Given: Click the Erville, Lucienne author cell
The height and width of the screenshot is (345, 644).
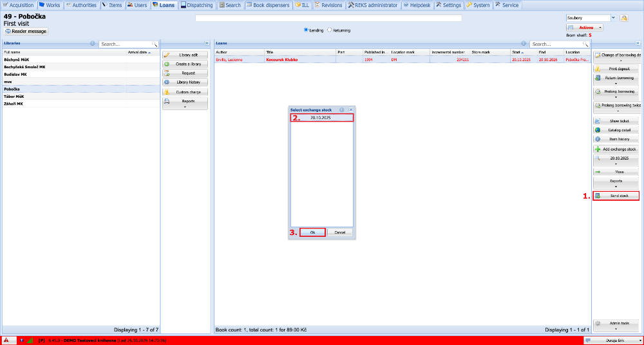Looking at the screenshot, I should 240,60.
